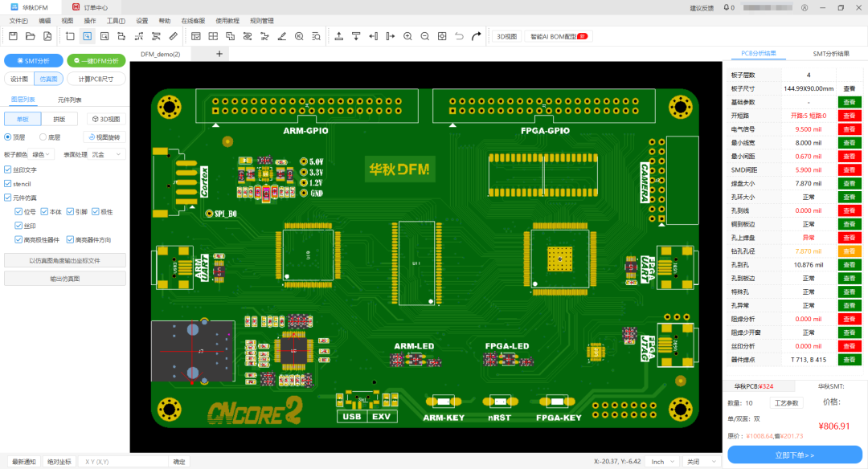The image size is (868, 469).
Task: Click the PDF export icon
Action: 47,36
